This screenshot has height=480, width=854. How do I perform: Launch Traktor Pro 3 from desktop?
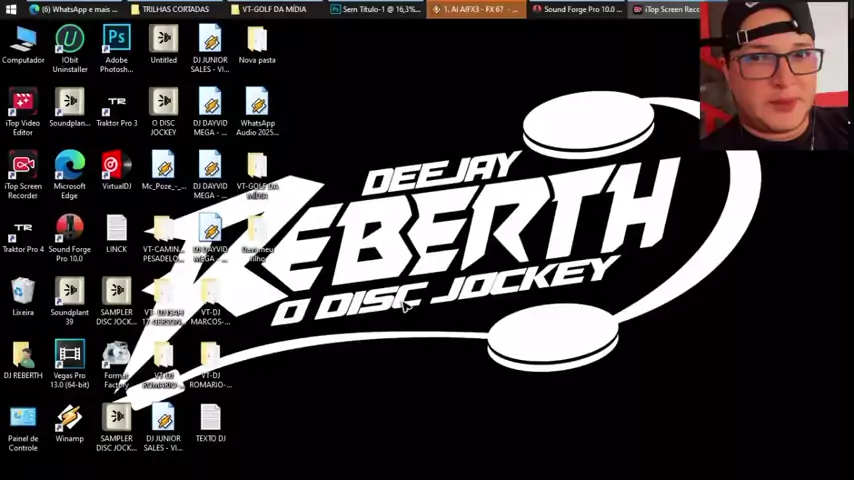(x=116, y=103)
